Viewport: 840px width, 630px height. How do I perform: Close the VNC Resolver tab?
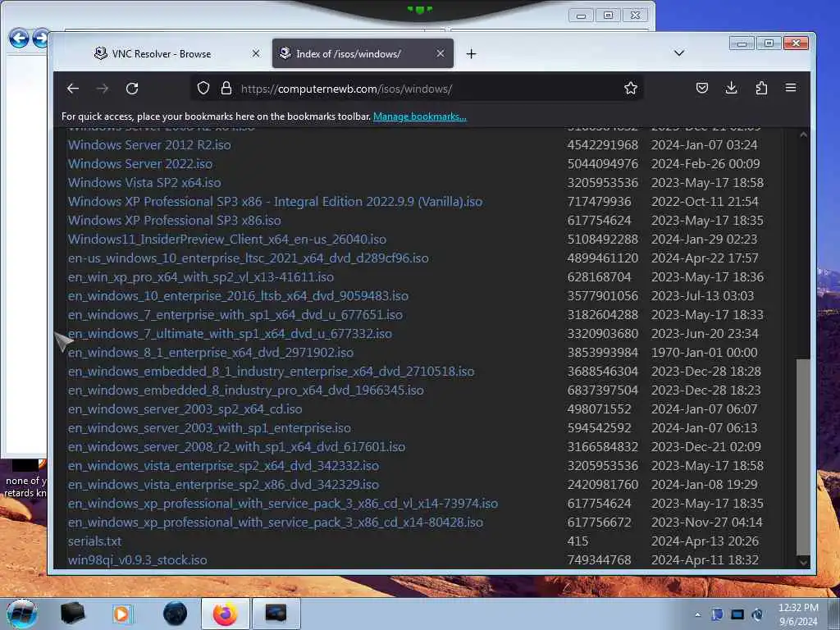click(256, 53)
